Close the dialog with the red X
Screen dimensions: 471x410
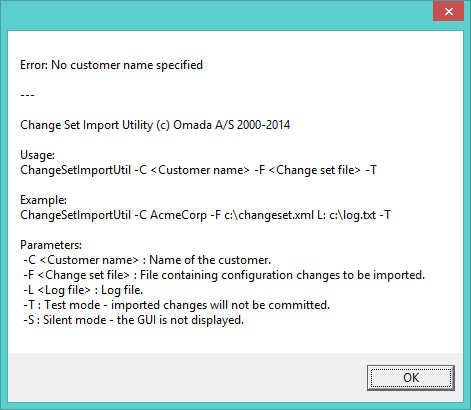(448, 11)
